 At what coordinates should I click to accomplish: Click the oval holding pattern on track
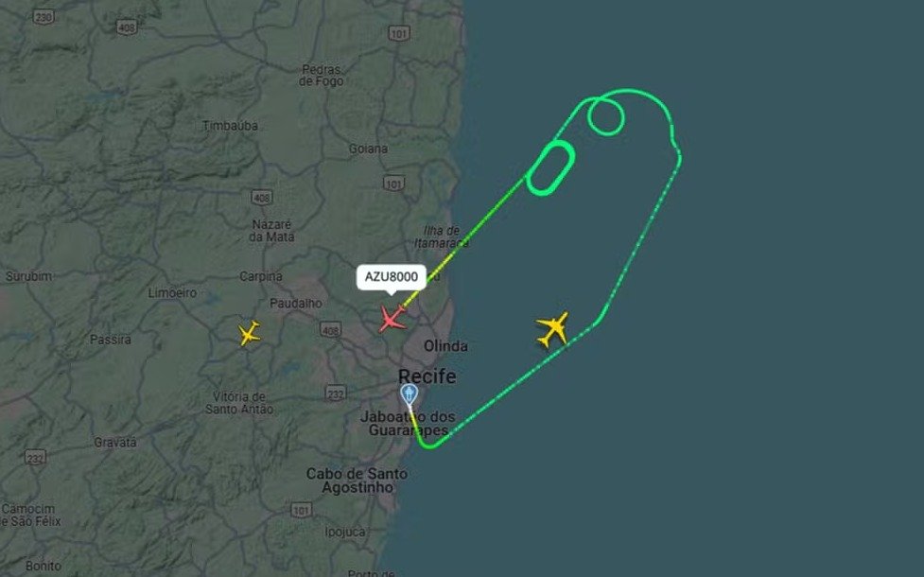[x=551, y=168]
